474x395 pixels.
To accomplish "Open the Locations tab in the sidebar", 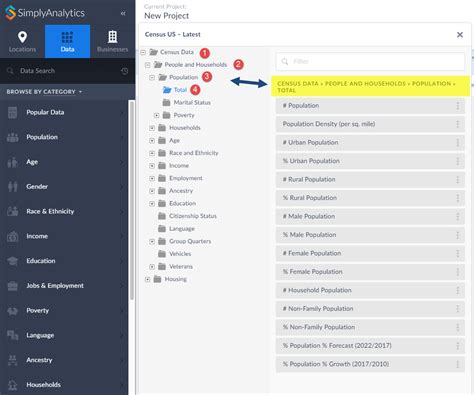I will (x=22, y=41).
